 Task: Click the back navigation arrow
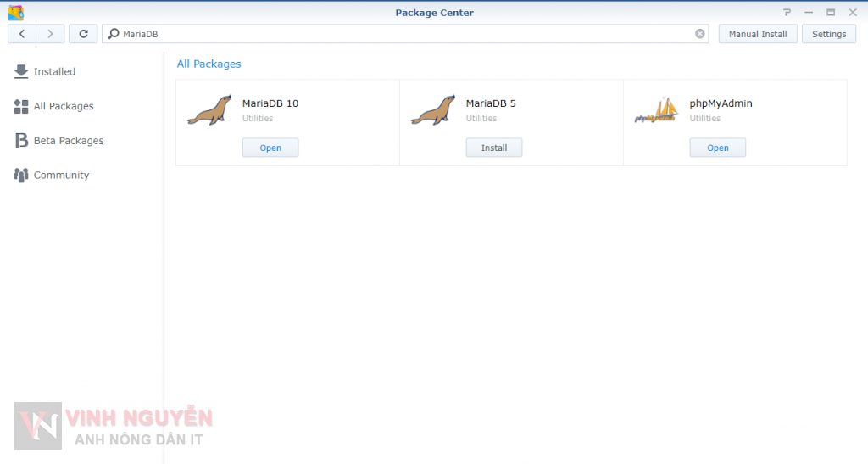point(22,34)
